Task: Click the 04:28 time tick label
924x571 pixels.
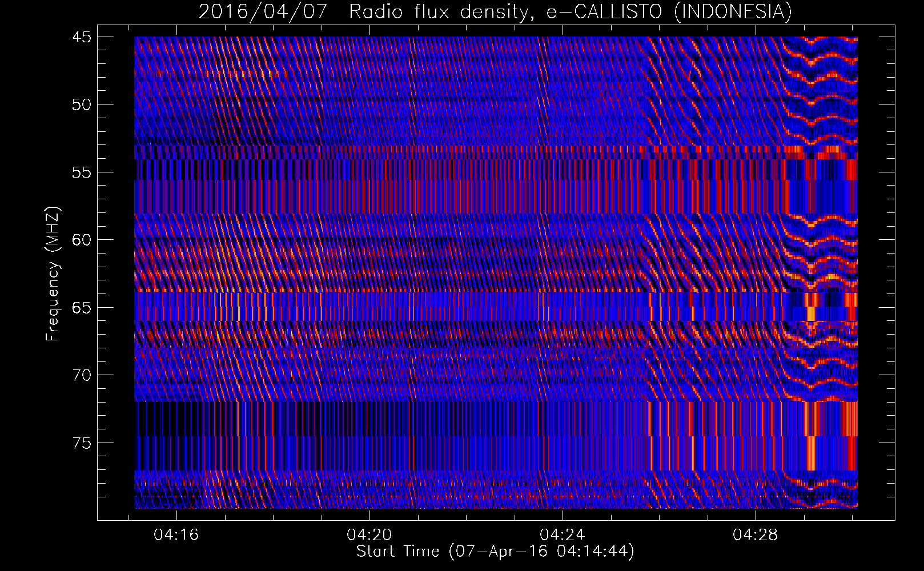Action: (756, 535)
